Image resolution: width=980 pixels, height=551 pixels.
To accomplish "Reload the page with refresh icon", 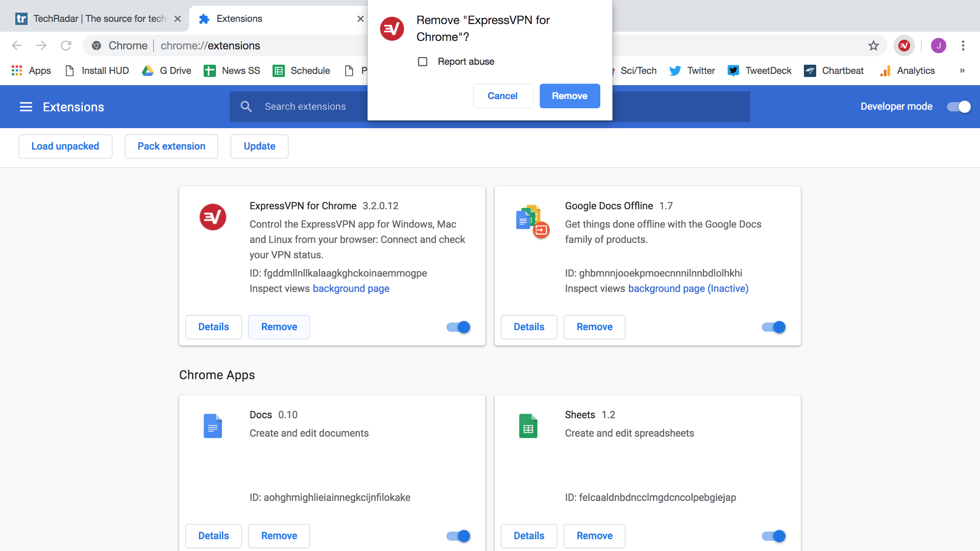I will 66,45.
